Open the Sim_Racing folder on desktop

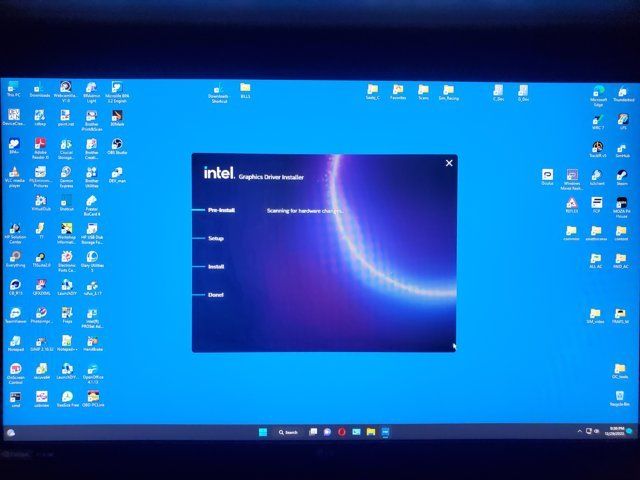(449, 93)
